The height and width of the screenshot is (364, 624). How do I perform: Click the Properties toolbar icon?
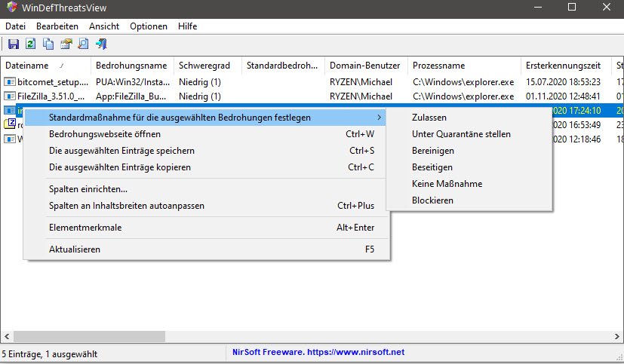66,44
